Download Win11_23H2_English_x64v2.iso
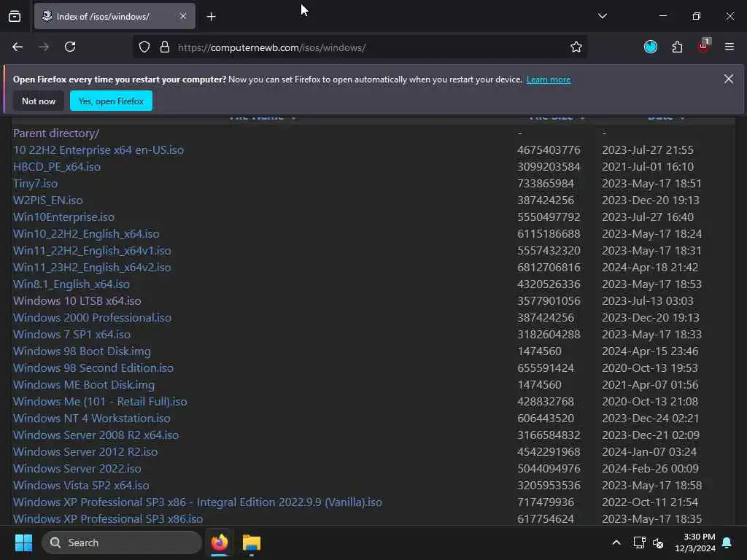Viewport: 747px width, 560px height. click(x=92, y=267)
